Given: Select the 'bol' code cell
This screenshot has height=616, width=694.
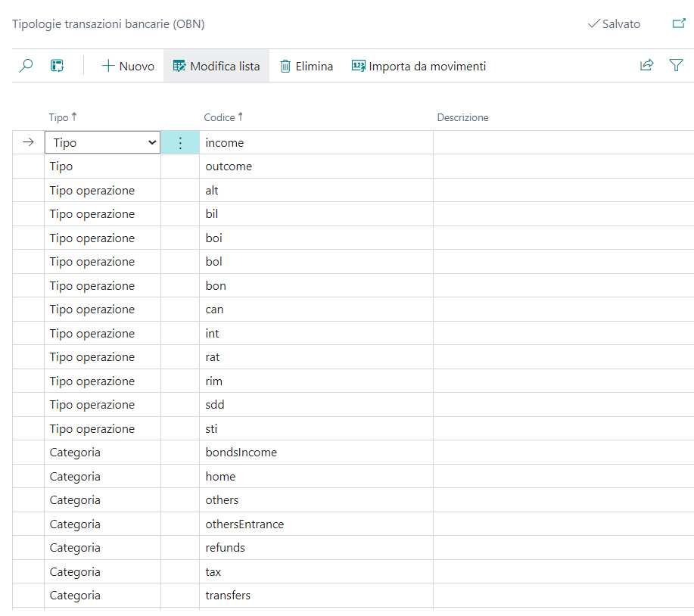Looking at the screenshot, I should point(316,262).
